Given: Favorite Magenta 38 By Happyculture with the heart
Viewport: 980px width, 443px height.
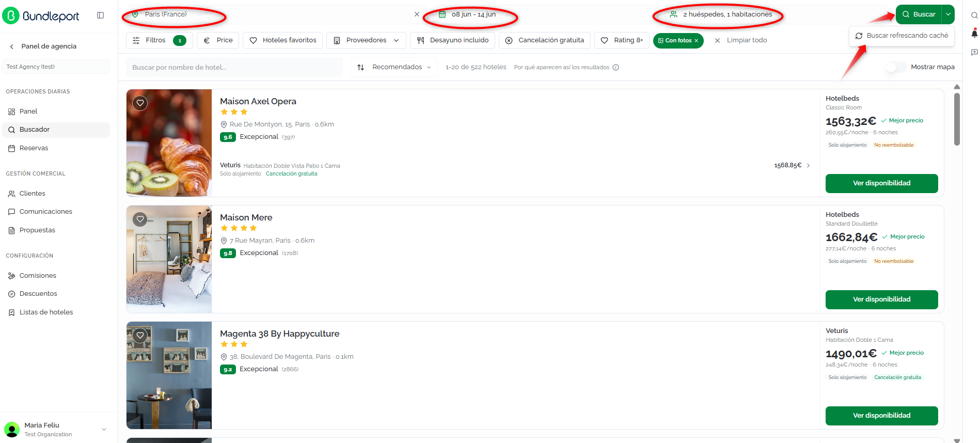Looking at the screenshot, I should point(140,335).
